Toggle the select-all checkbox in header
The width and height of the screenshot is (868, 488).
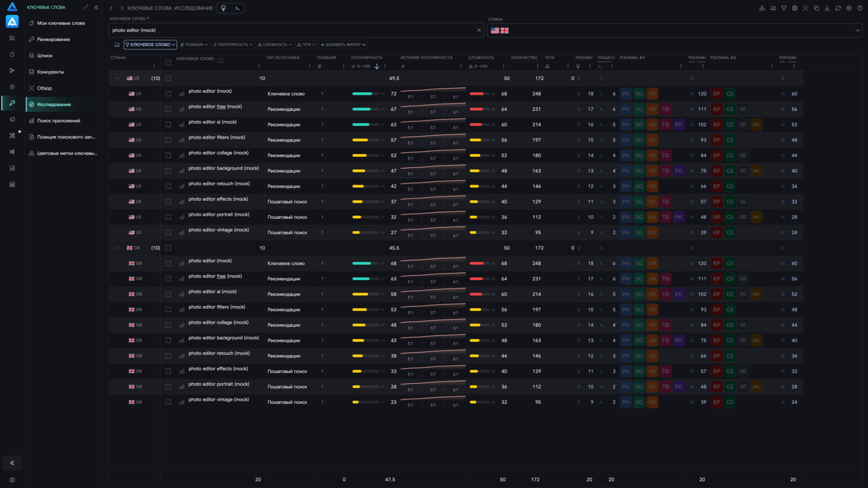(168, 63)
